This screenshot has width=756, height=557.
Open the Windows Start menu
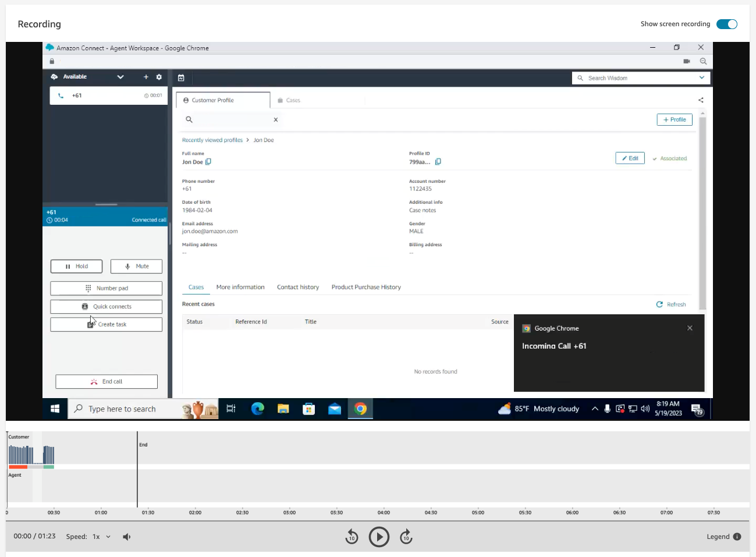pyautogui.click(x=55, y=409)
